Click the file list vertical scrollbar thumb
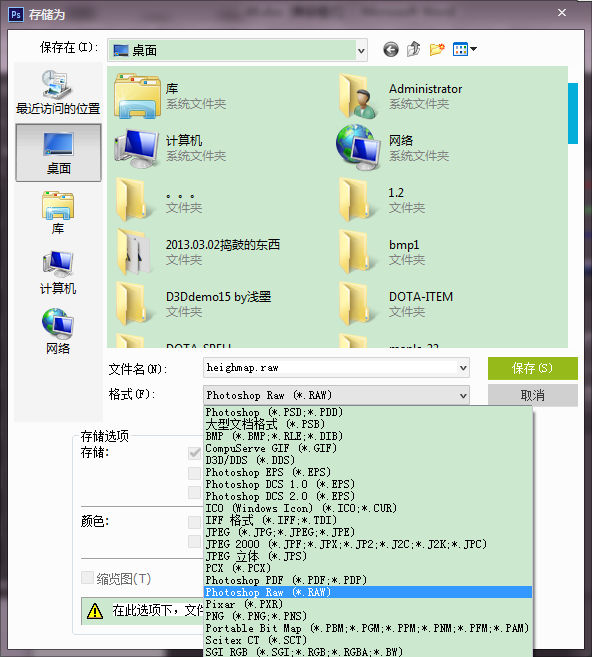Viewport: 592px width, 657px height. tap(573, 114)
